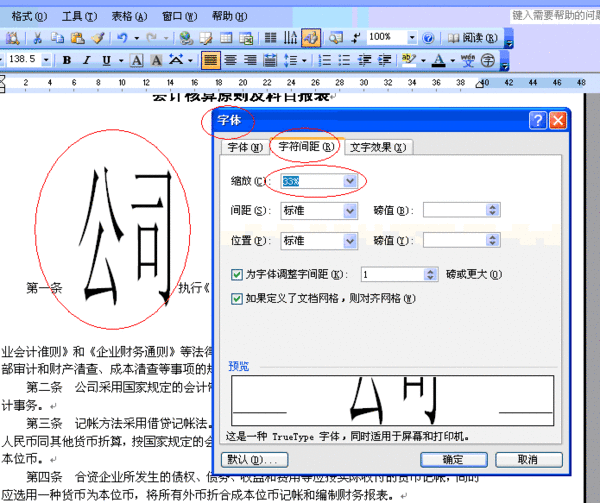The height and width of the screenshot is (503, 600).
Task: Toggle the highlighted Drawing toolbar icon
Action: pyautogui.click(x=311, y=38)
